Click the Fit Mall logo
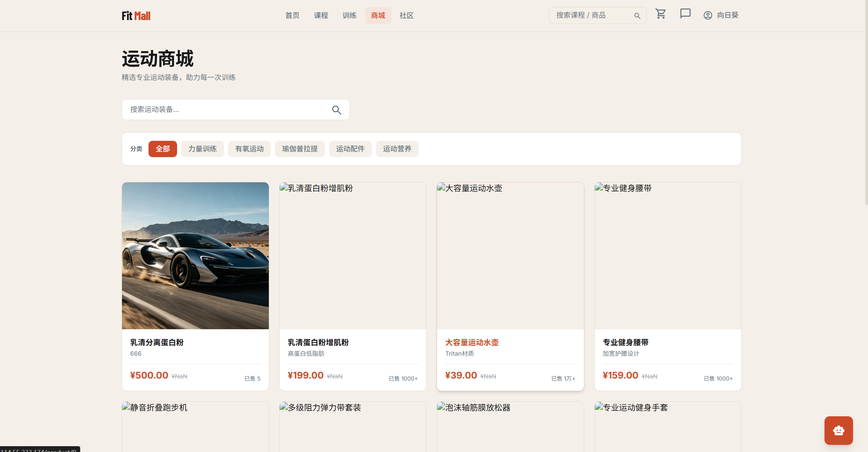 point(136,16)
